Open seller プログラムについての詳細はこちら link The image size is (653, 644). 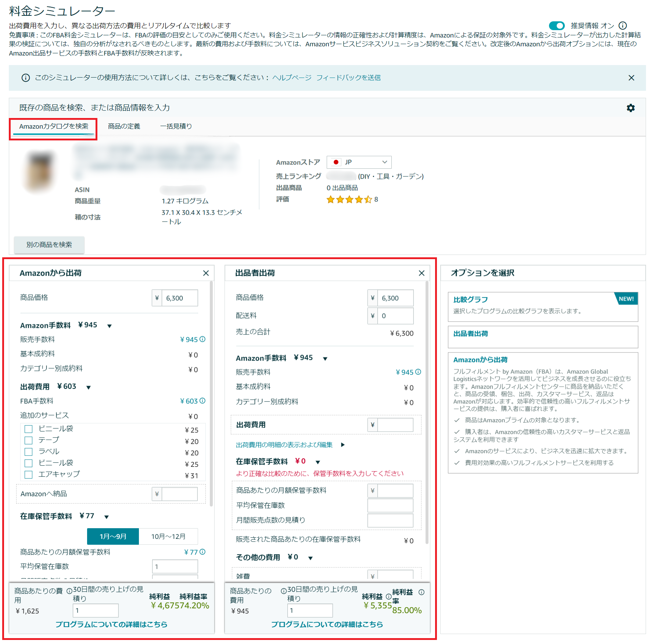pyautogui.click(x=327, y=624)
